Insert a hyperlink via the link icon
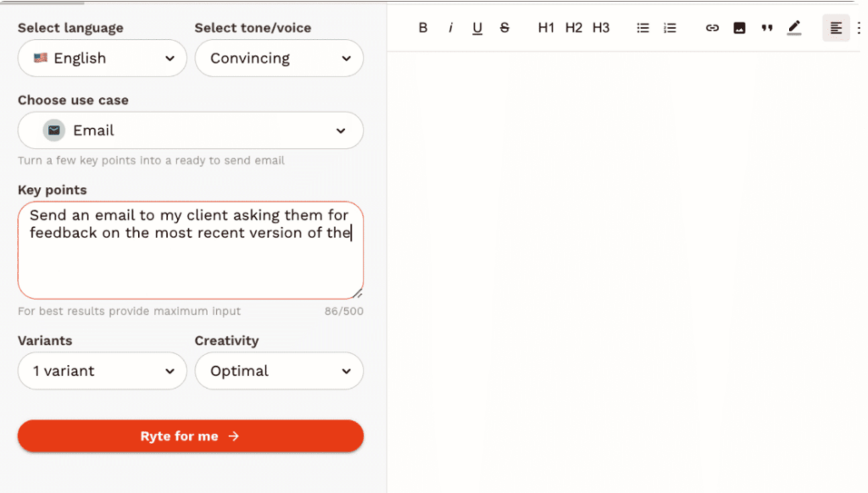 [712, 27]
